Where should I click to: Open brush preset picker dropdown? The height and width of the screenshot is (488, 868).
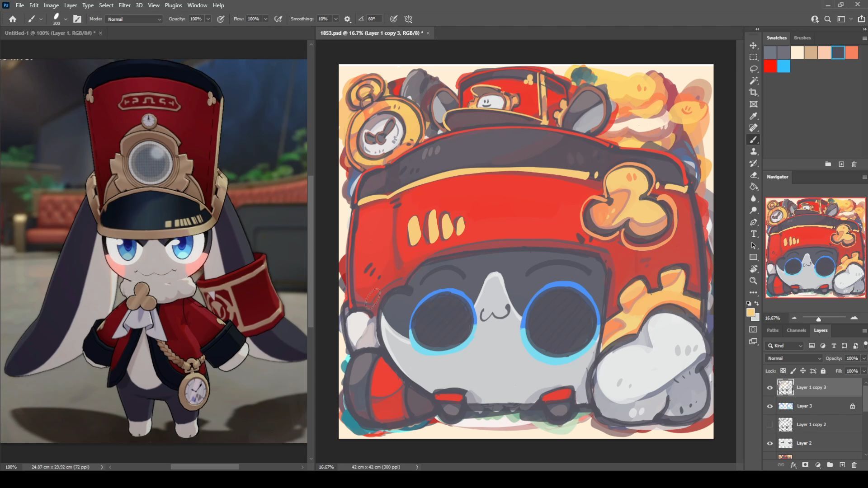[x=66, y=19]
